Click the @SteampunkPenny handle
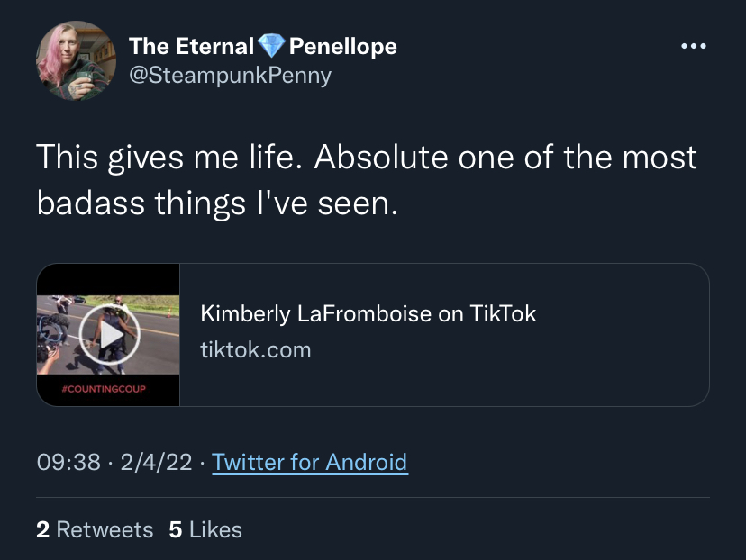 230,75
